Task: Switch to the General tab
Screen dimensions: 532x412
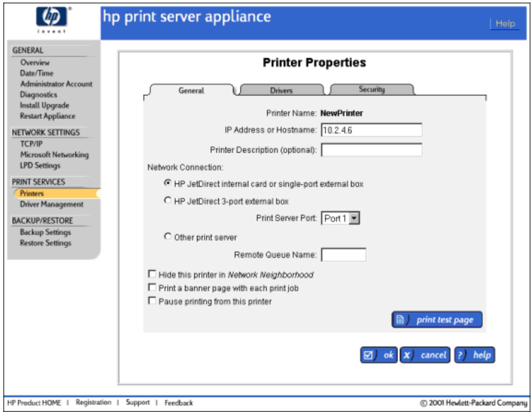Action: pyautogui.click(x=191, y=90)
